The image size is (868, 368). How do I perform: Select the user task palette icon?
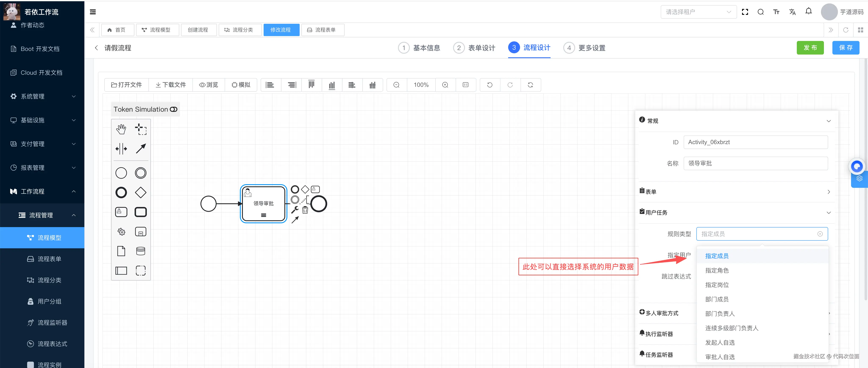[x=121, y=212]
